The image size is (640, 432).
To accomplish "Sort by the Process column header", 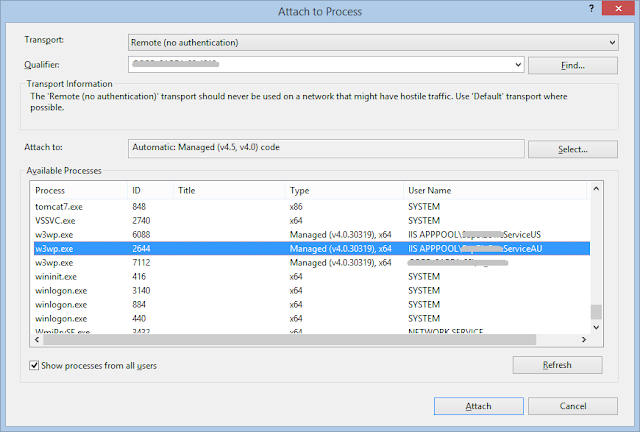I will pos(77,190).
